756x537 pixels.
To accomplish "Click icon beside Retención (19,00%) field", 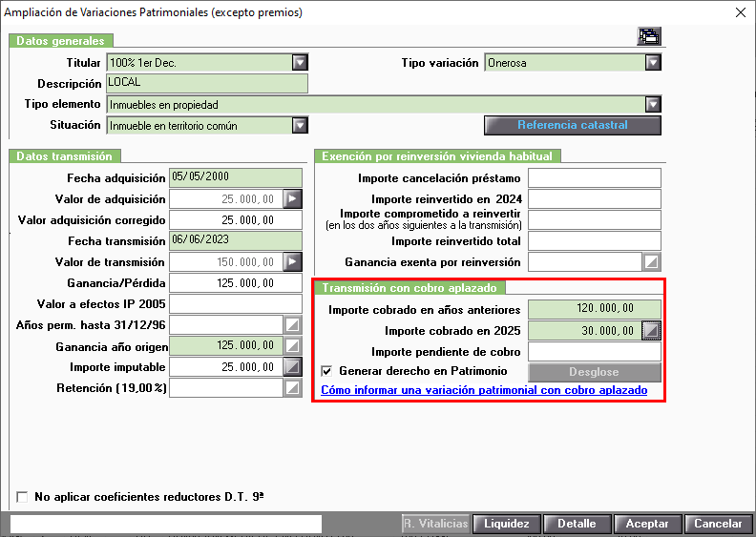I will (293, 388).
